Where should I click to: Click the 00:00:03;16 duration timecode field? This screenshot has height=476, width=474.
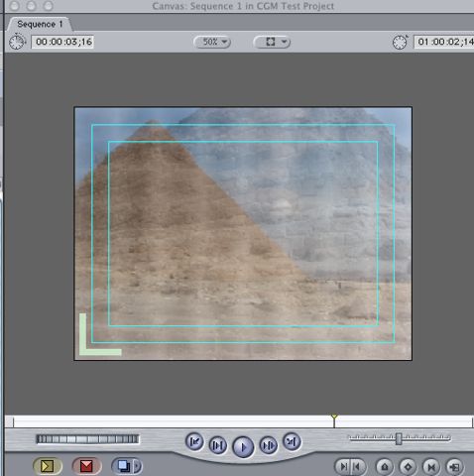[x=62, y=42]
